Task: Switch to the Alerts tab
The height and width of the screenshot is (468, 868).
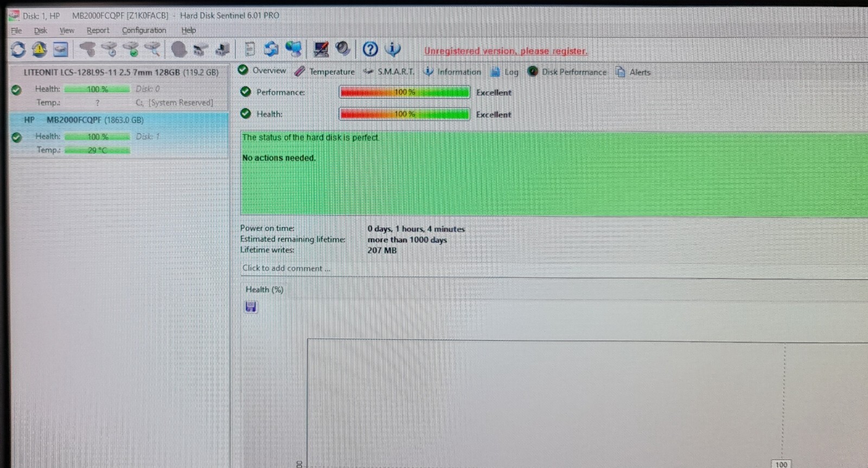Action: [633, 72]
